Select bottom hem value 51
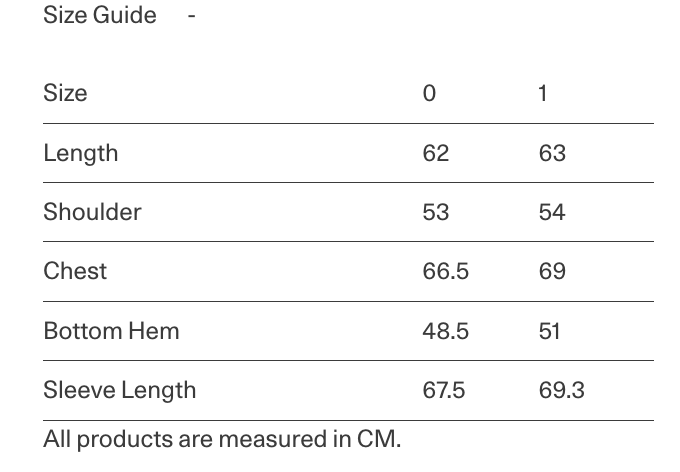The image size is (680, 472). point(550,331)
